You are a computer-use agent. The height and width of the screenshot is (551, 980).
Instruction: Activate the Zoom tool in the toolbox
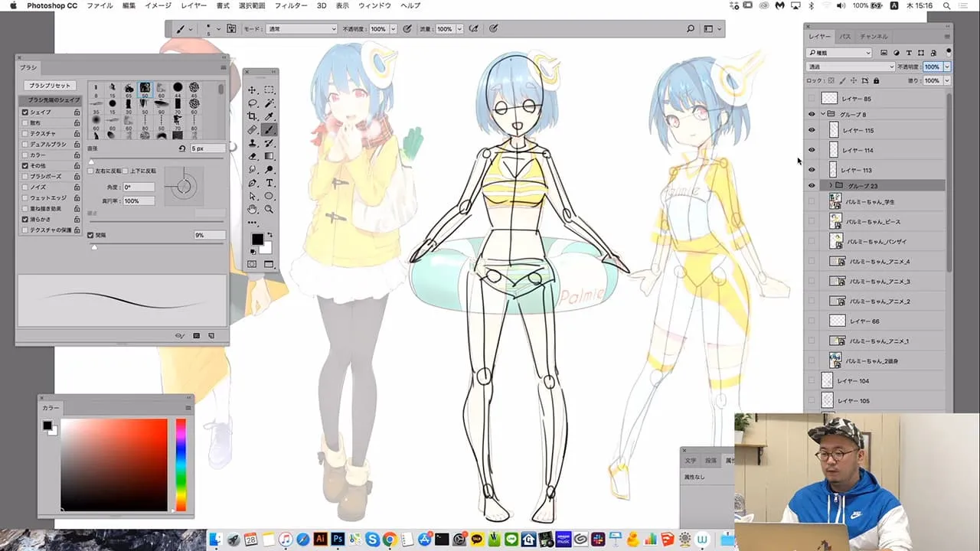pyautogui.click(x=269, y=209)
